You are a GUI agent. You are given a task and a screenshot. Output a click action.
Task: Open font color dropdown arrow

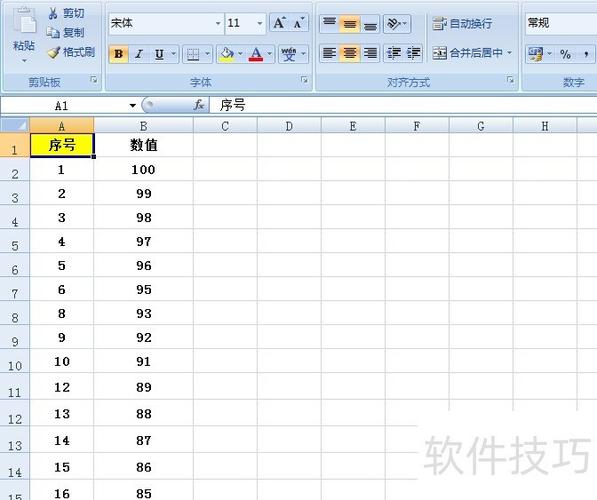(270, 54)
